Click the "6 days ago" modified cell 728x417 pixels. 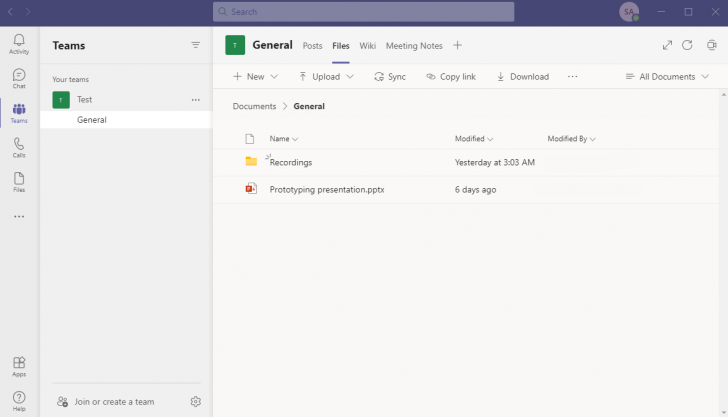475,189
